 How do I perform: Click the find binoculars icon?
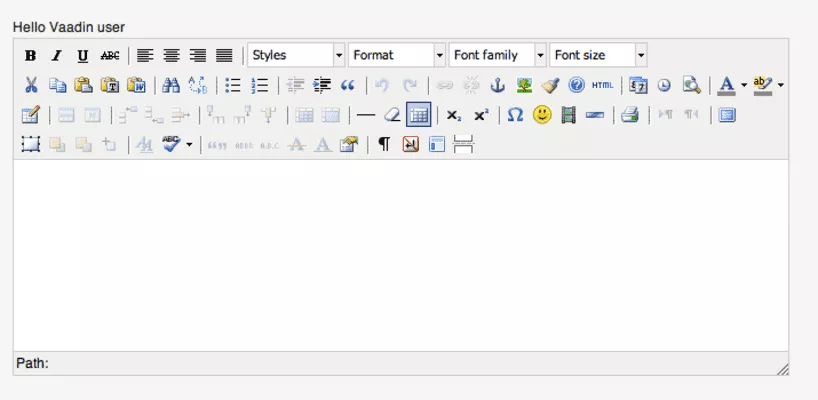(170, 86)
